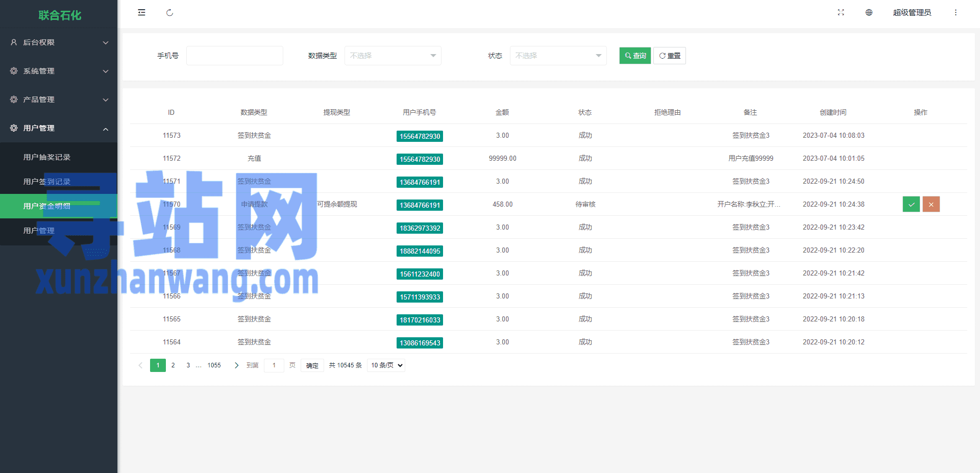Click 待审核 status cell
This screenshot has width=980, height=473.
(585, 204)
